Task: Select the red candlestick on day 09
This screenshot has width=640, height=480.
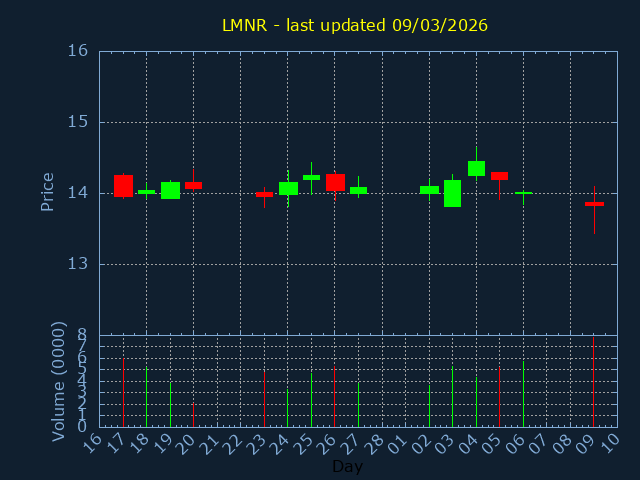Action: [594, 204]
